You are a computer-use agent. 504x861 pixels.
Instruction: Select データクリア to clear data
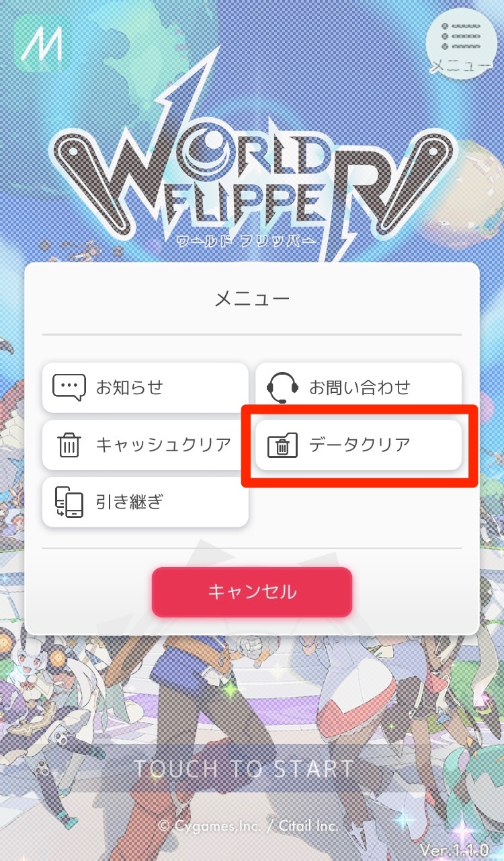coord(358,445)
